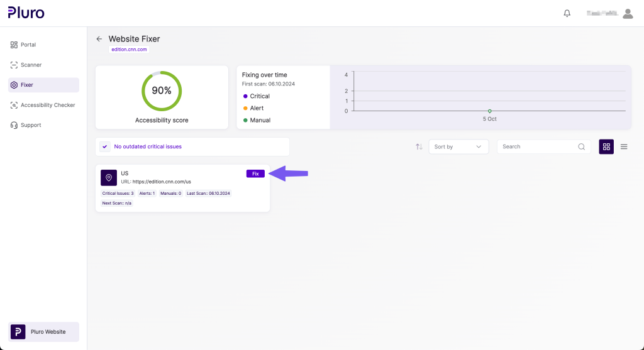
Task: Toggle the No outdated critical issues checkbox
Action: (105, 146)
